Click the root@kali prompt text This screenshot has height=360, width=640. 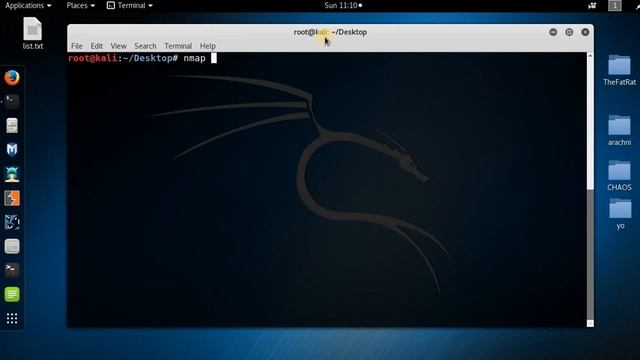[93, 58]
